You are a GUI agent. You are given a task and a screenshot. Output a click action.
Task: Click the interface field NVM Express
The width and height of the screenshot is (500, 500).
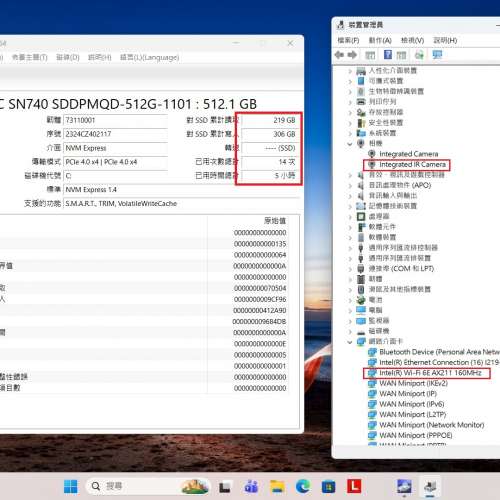[x=115, y=148]
